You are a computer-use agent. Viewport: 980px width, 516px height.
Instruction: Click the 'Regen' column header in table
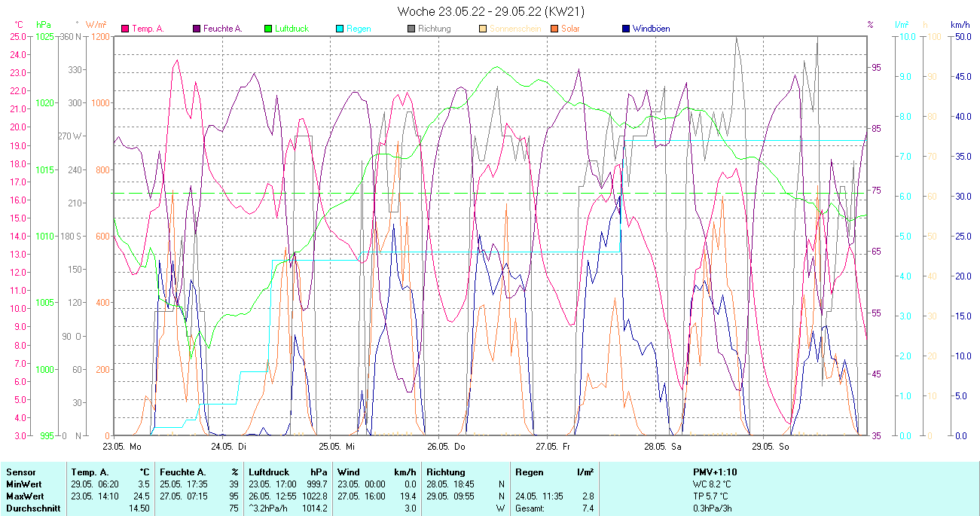tap(530, 472)
